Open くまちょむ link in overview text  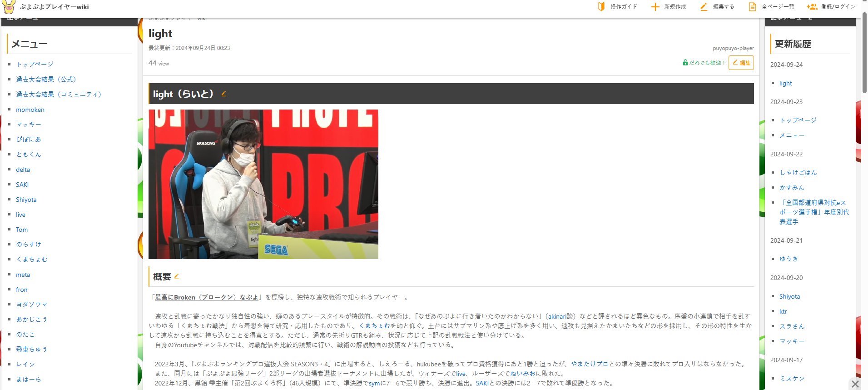coord(374,326)
